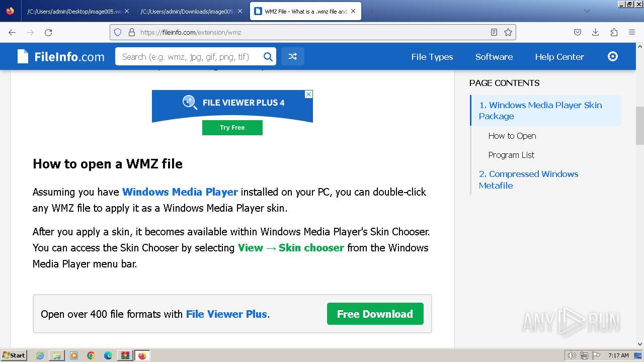
Task: List all tabs dropdown arrow
Action: coord(587,11)
